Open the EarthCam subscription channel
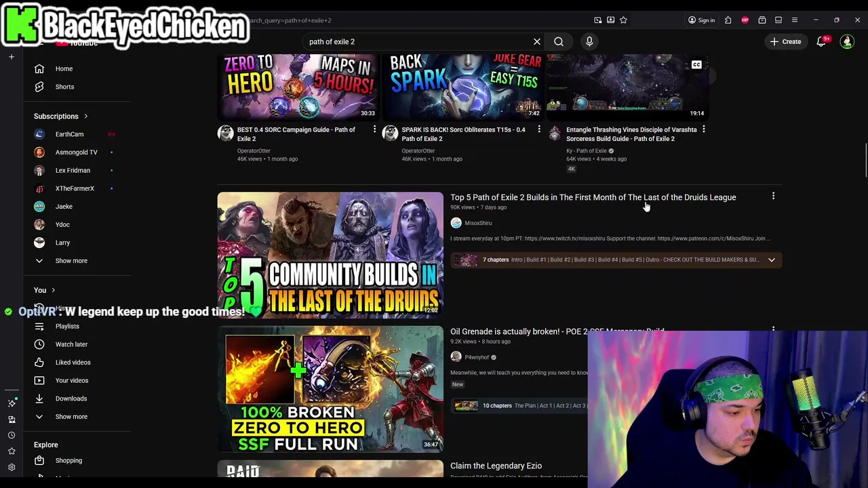The image size is (868, 488). (x=69, y=134)
